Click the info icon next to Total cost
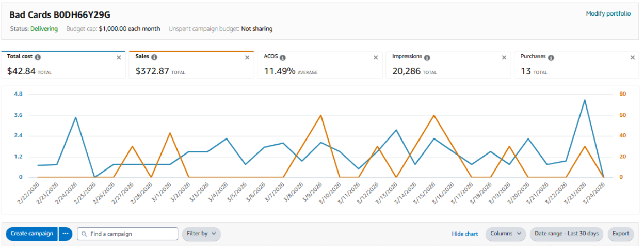Viewport: 644px width, 247px height. coord(38,57)
